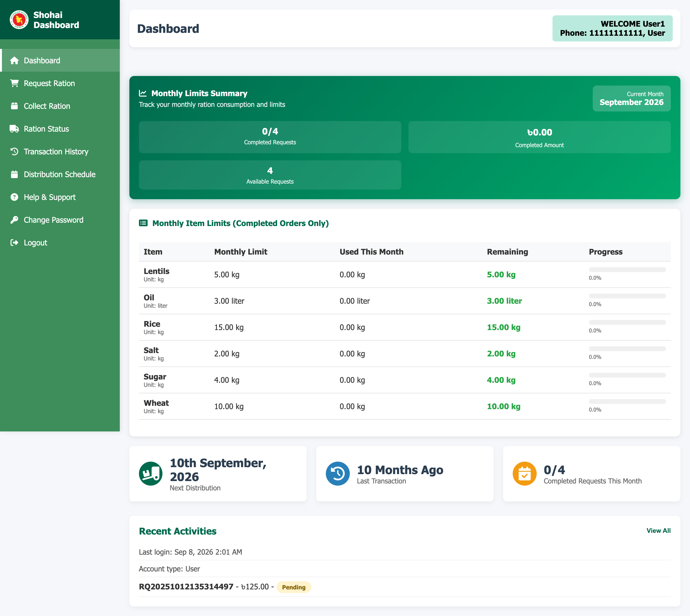Click the truck icon for Ration Status
The width and height of the screenshot is (690, 616).
pos(14,129)
